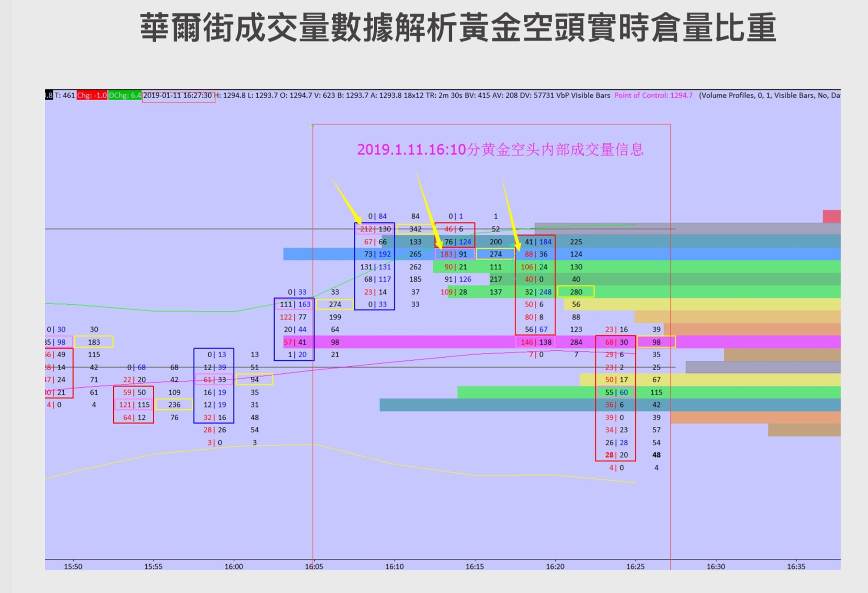Click the green-highlighted 55| 60 cell

[x=616, y=392]
